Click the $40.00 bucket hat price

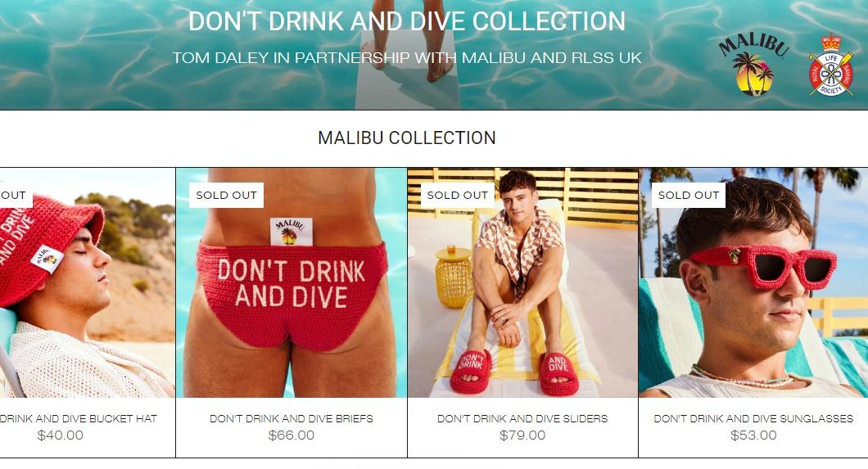tap(61, 435)
